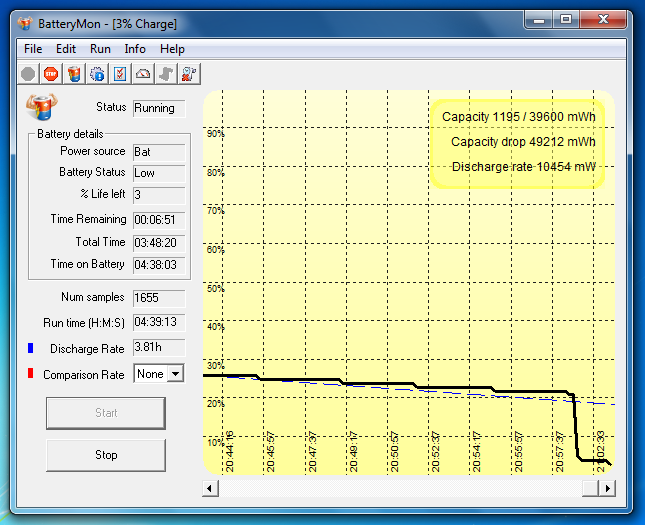This screenshot has width=645, height=525.
Task: Click the 20:57:37 time label on graph
Action: pyautogui.click(x=559, y=452)
